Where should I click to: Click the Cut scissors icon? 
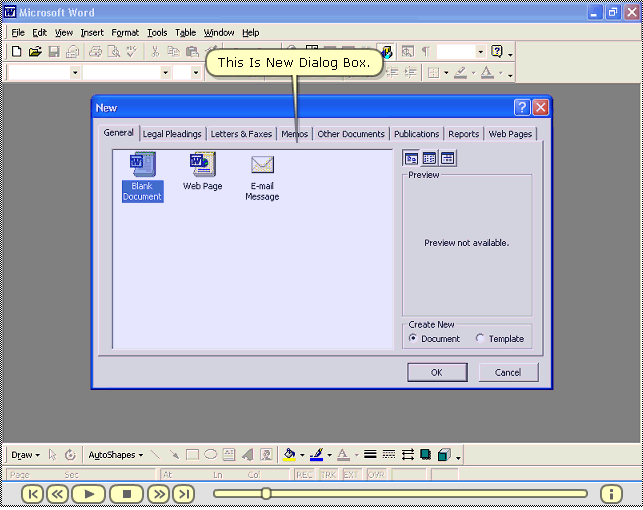tap(155, 52)
